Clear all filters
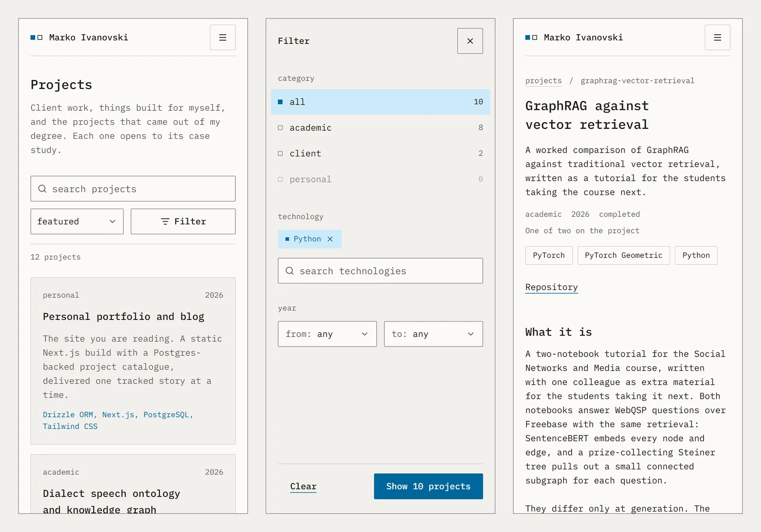Viewport: 761px width, 532px height. point(303,486)
